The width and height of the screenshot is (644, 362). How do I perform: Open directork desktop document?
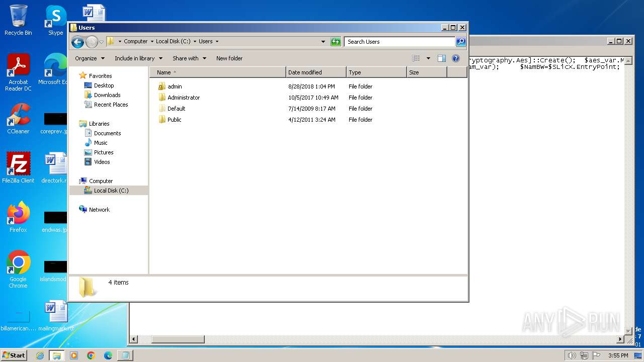pos(56,168)
